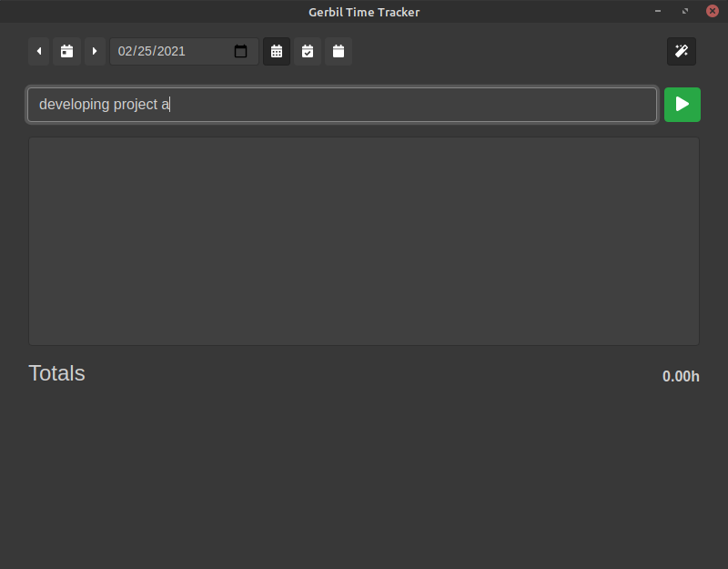Viewport: 728px width, 569px height.
Task: Go to the previous day with the left arrow
Action: 39,51
